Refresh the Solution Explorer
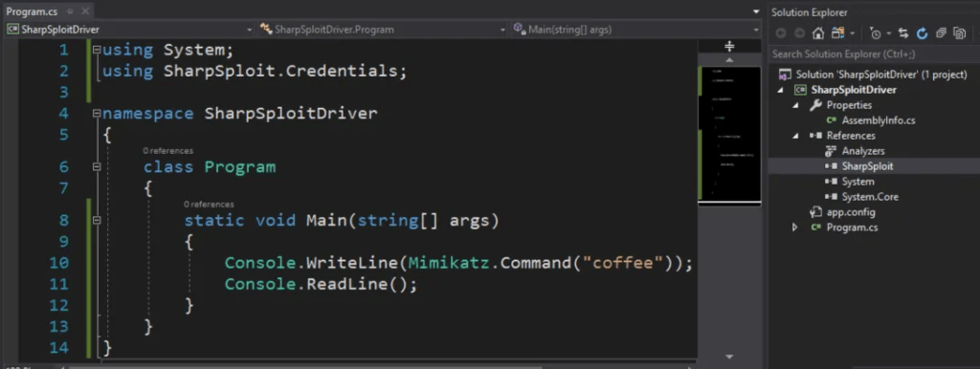980x369 pixels. 922,33
